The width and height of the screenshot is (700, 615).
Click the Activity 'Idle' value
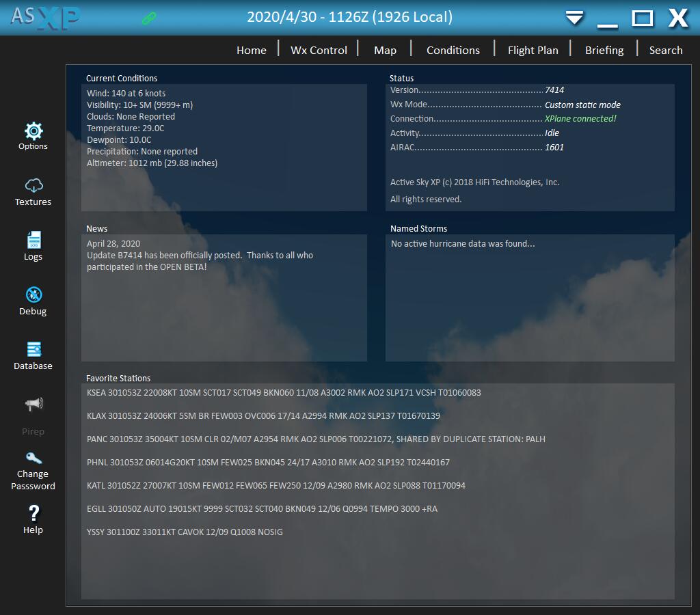552,133
